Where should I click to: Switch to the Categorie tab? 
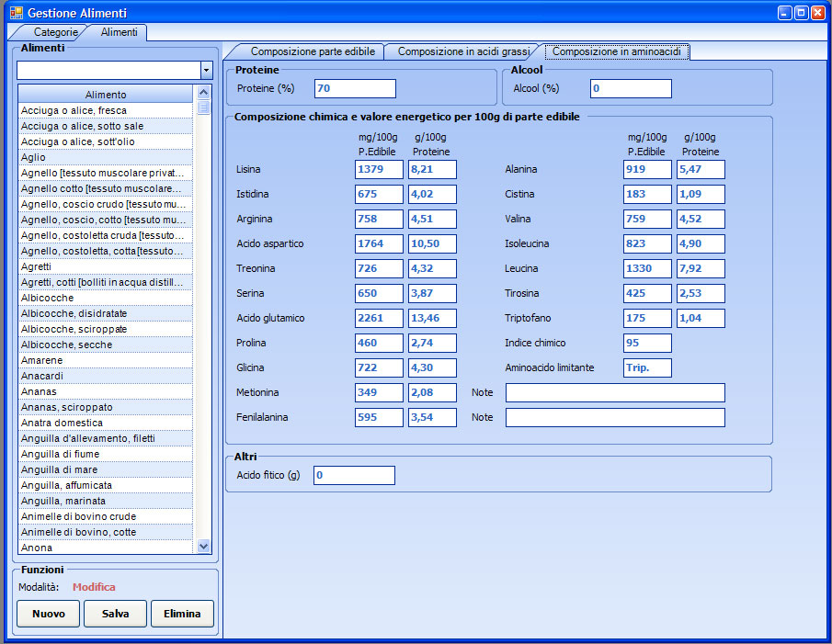(x=56, y=32)
